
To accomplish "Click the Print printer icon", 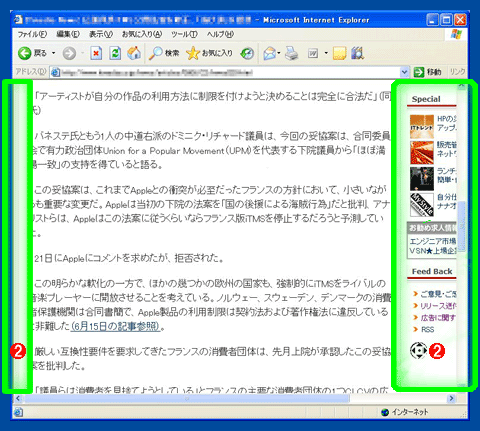I will point(292,53).
